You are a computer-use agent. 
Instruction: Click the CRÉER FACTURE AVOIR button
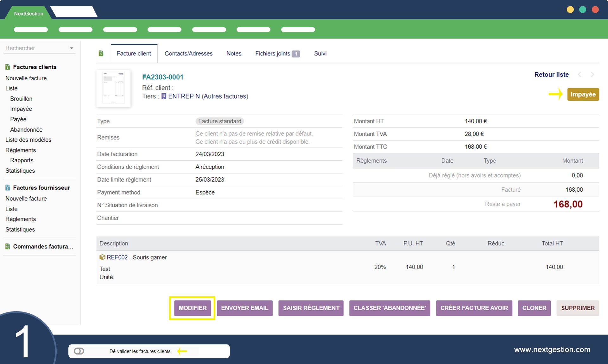click(474, 308)
